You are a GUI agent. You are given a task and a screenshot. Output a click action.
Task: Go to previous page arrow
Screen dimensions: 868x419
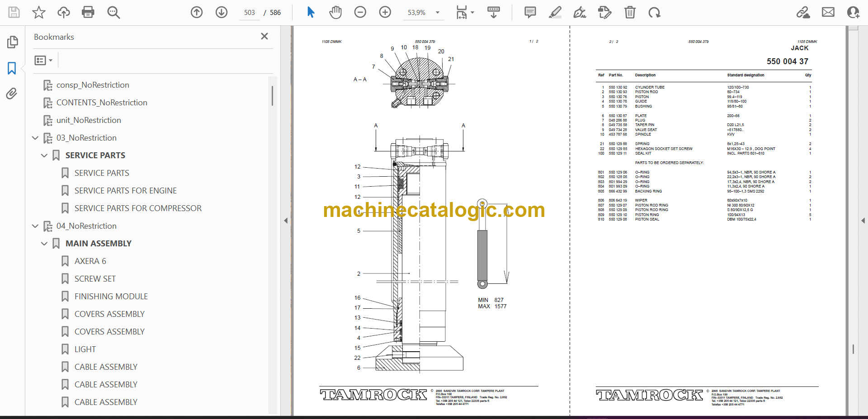[x=197, y=12]
